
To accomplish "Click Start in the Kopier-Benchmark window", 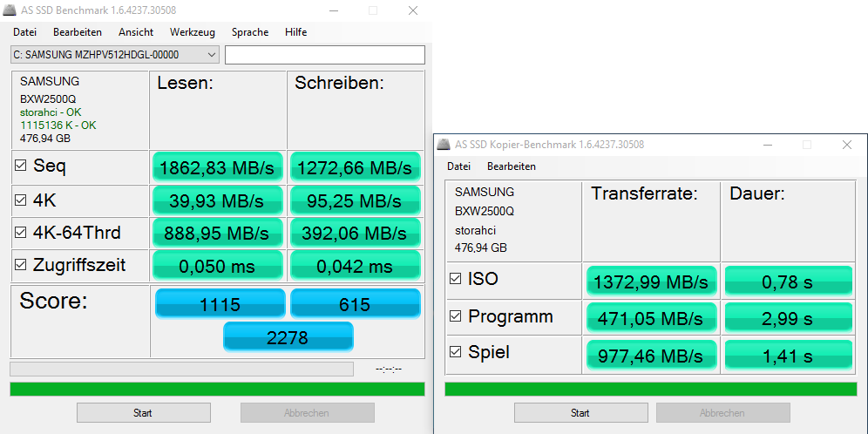I will point(580,413).
